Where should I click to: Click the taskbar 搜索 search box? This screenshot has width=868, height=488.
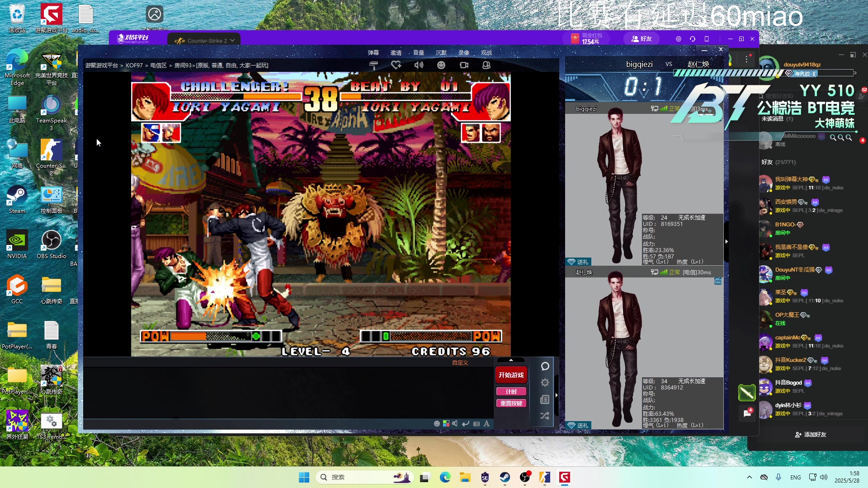coord(365,477)
